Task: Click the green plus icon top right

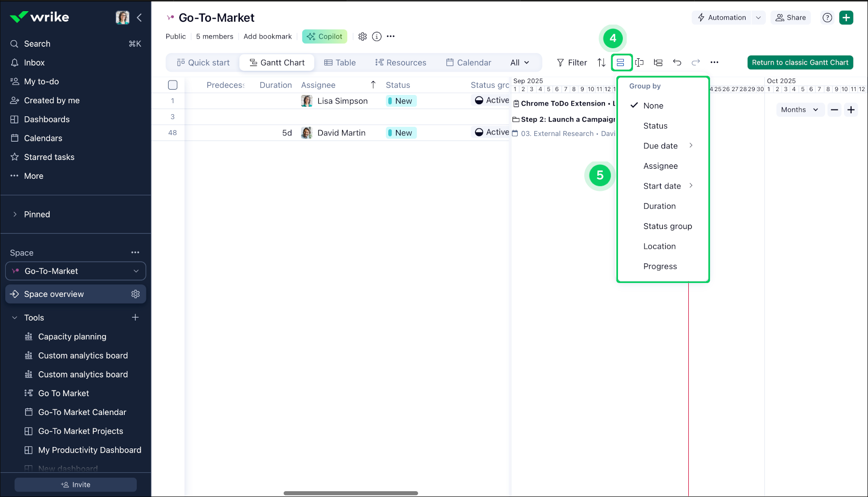Action: 846,17
